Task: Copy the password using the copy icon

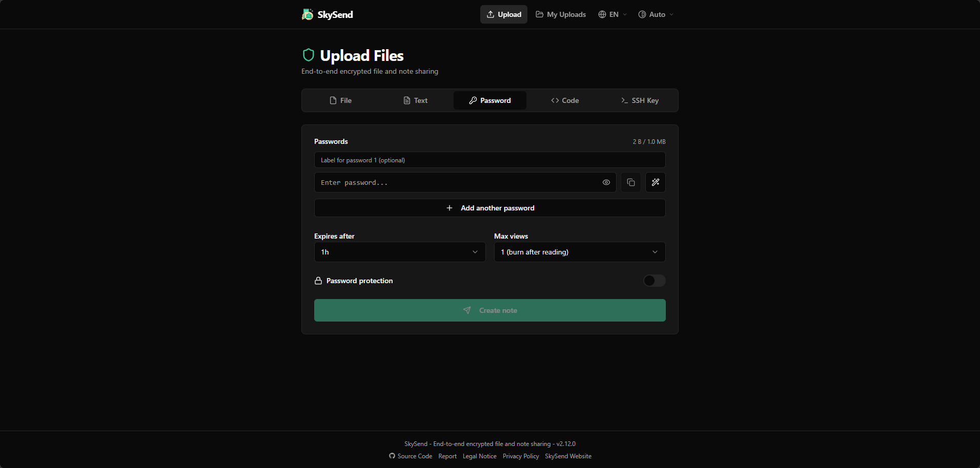Action: [631, 182]
